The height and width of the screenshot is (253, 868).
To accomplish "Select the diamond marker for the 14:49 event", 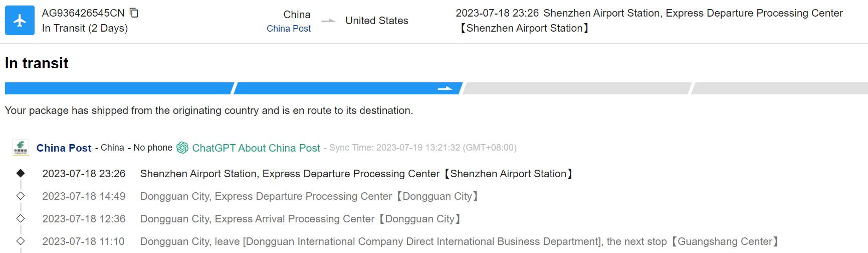I will 21,196.
